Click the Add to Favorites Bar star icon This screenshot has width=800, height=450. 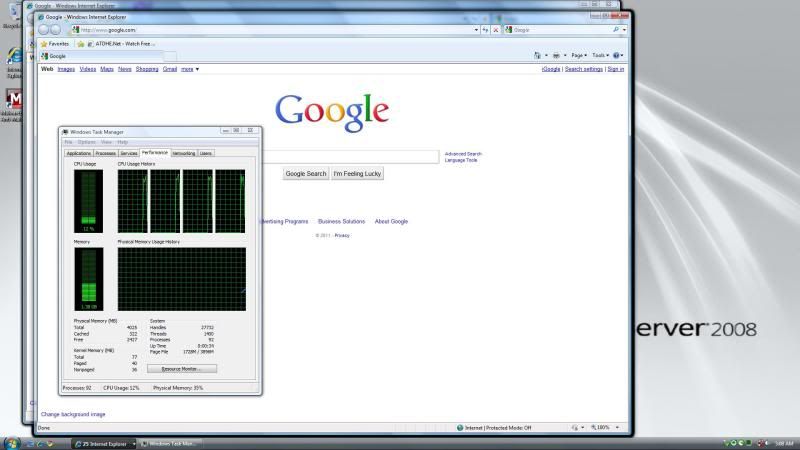(81, 44)
